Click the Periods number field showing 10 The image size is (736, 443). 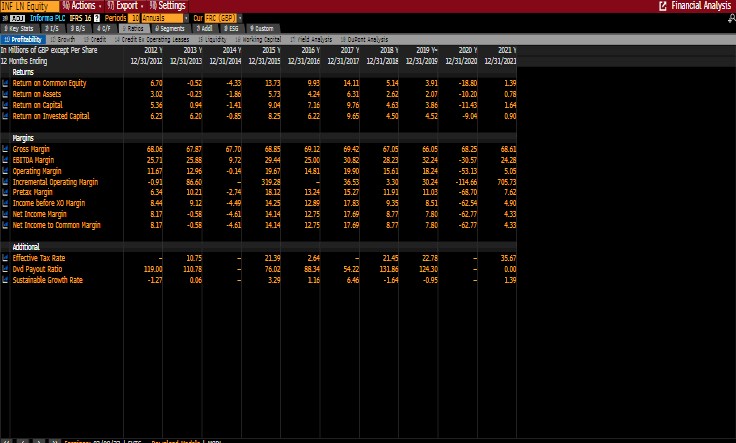(134, 18)
